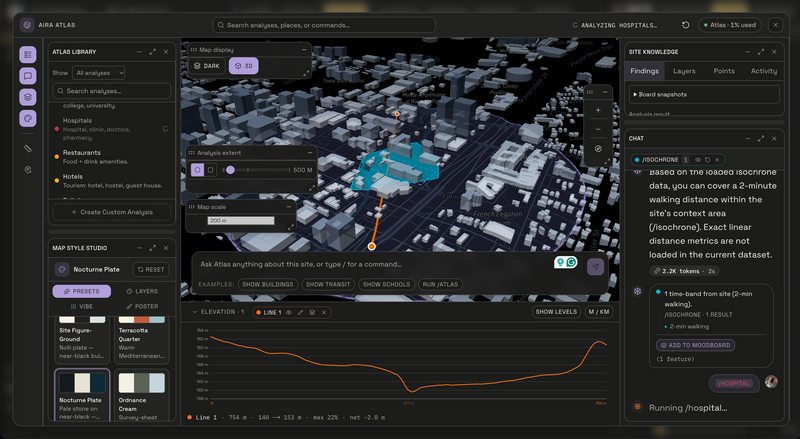The image size is (800, 439).
Task: Click Create Custom Analysis button
Action: (x=112, y=212)
